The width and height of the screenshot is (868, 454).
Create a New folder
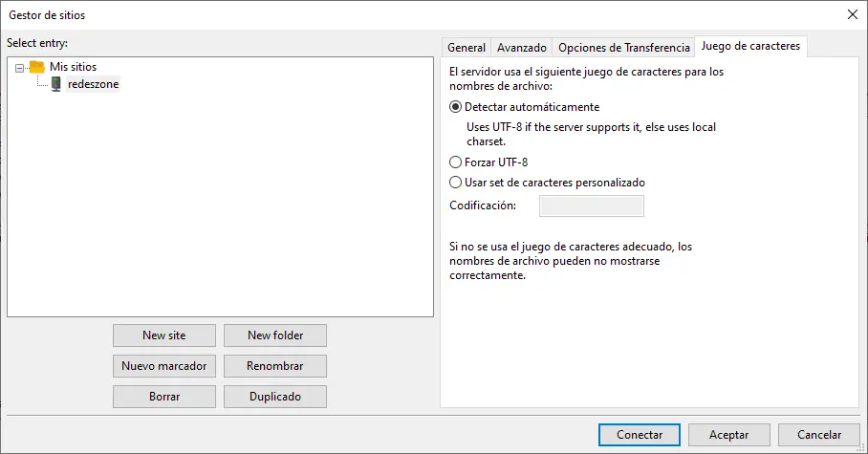point(275,335)
